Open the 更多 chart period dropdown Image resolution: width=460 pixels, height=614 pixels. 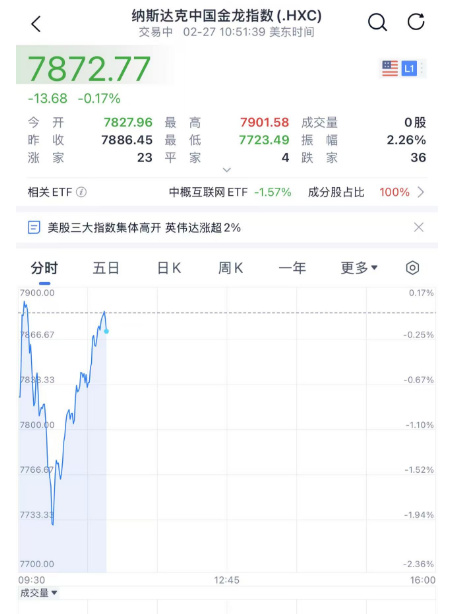coord(359,268)
